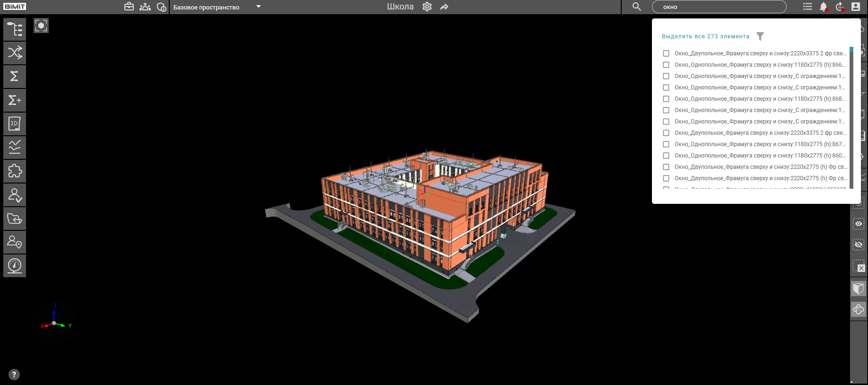
Task: Open the search results filter funnel
Action: tap(760, 36)
